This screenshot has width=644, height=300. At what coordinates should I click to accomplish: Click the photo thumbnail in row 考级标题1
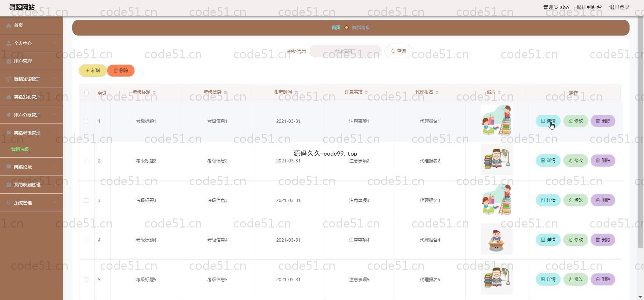click(496, 120)
